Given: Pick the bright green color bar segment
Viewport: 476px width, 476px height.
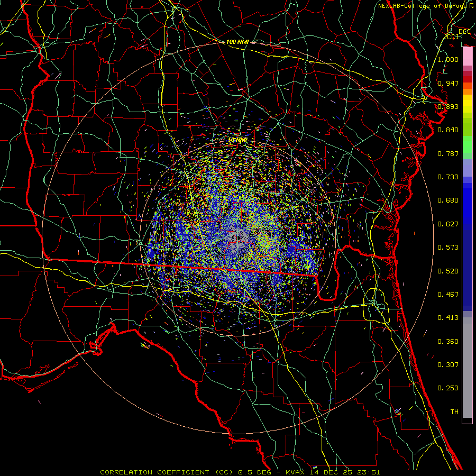Looking at the screenshot, I should (467, 144).
